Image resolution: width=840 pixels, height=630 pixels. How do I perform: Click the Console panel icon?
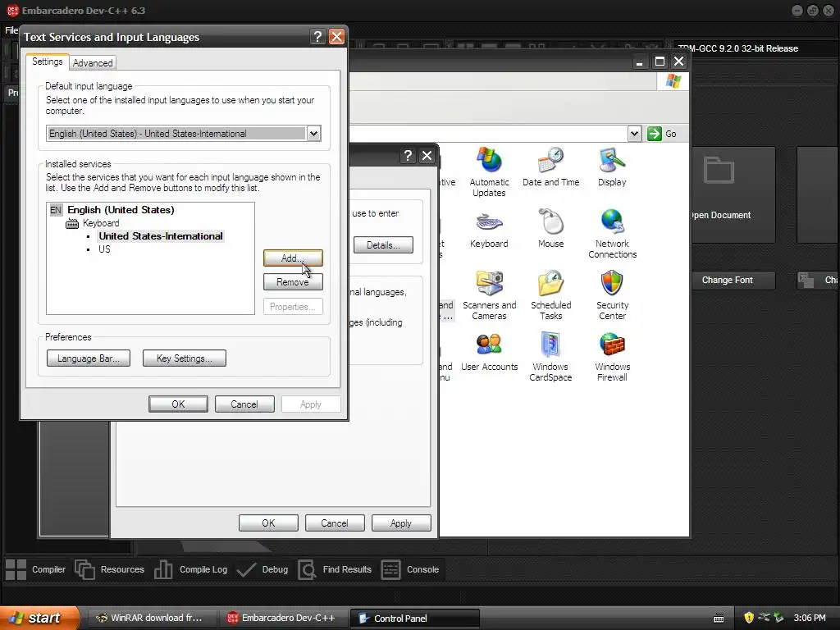pos(390,569)
